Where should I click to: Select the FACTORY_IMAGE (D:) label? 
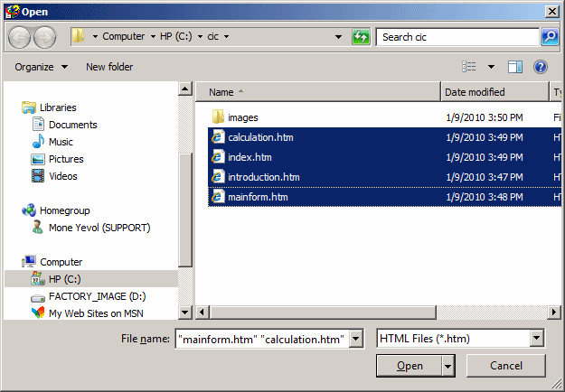point(98,296)
